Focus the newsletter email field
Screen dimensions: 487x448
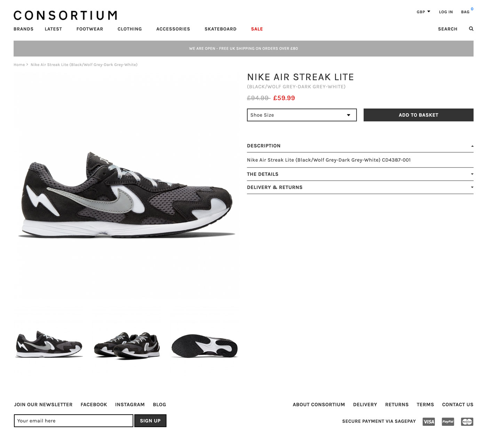click(x=73, y=421)
